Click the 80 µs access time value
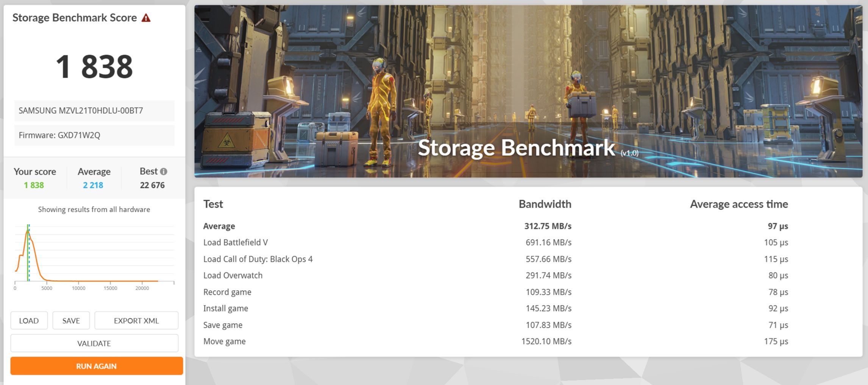The height and width of the screenshot is (385, 868). click(778, 275)
